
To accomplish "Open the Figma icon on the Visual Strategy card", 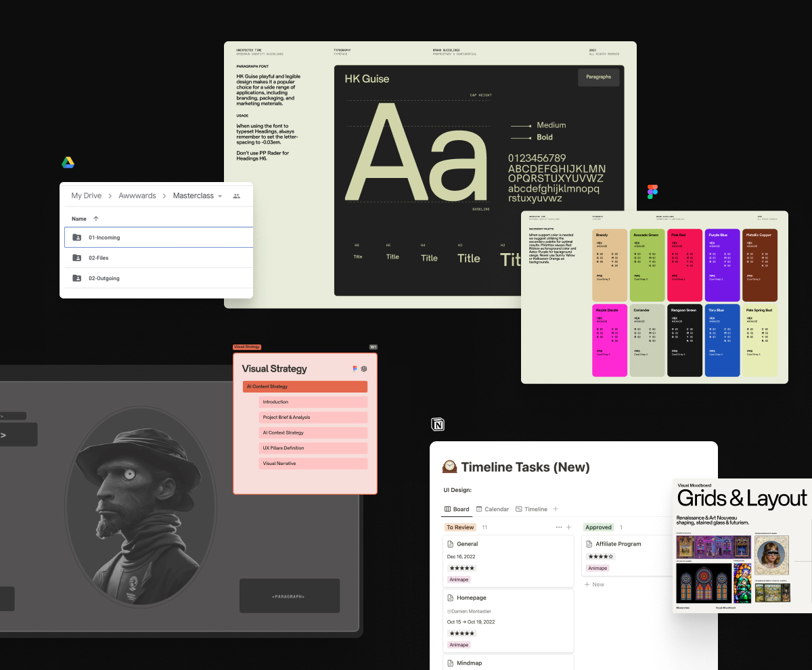I will click(x=355, y=369).
